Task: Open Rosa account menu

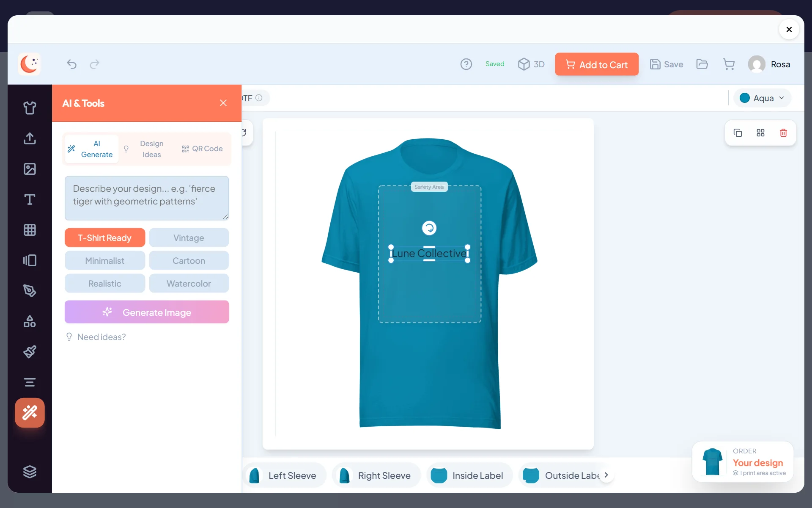Action: (769, 64)
